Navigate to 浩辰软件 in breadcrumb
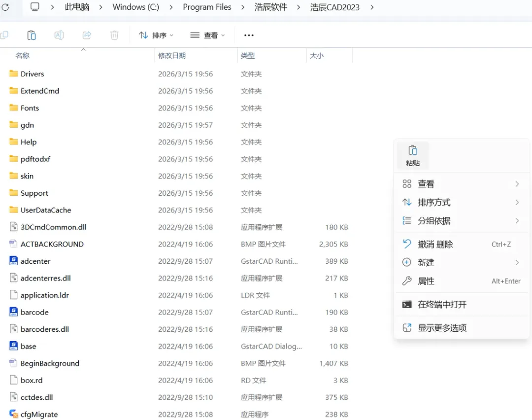The image size is (532, 420). 271,7
